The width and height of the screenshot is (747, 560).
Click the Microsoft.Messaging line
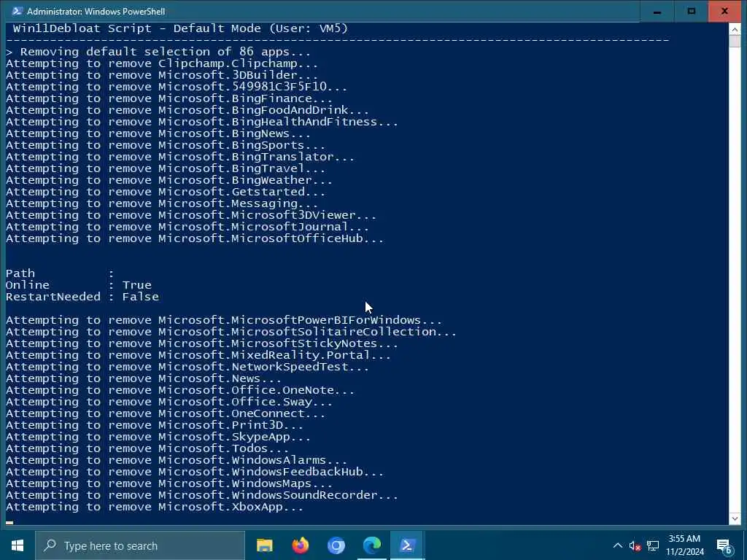(162, 203)
